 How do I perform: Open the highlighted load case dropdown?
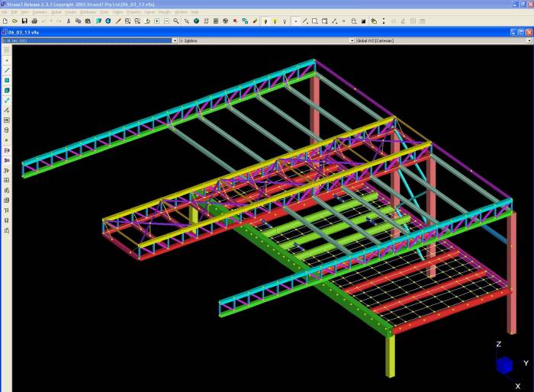(x=86, y=40)
